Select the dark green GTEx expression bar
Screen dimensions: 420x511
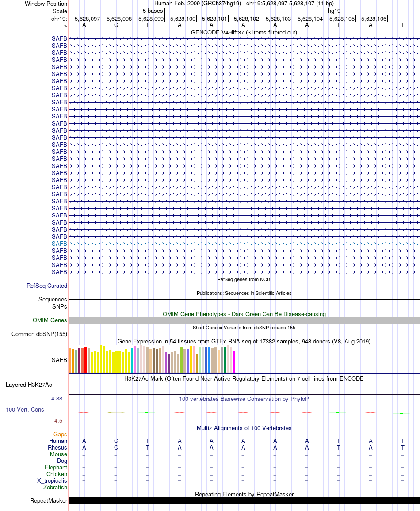[225, 359]
